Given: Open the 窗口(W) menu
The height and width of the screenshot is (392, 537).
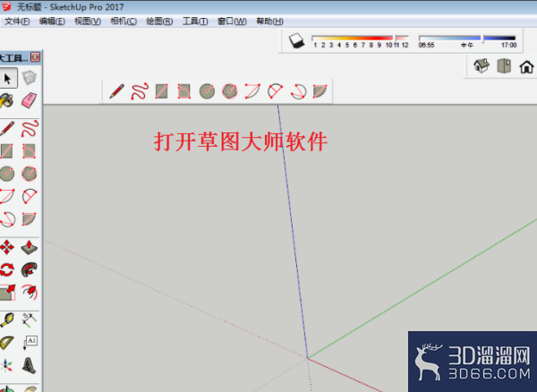Looking at the screenshot, I should coord(232,21).
